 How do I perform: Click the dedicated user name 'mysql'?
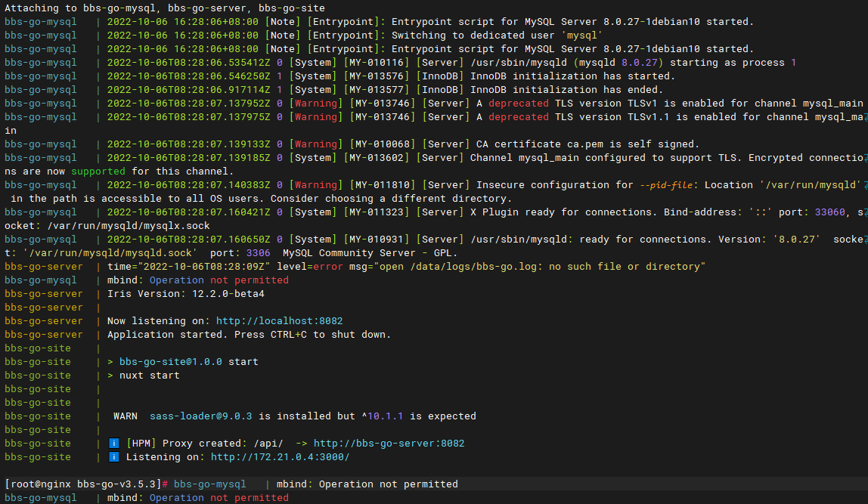pyautogui.click(x=581, y=36)
